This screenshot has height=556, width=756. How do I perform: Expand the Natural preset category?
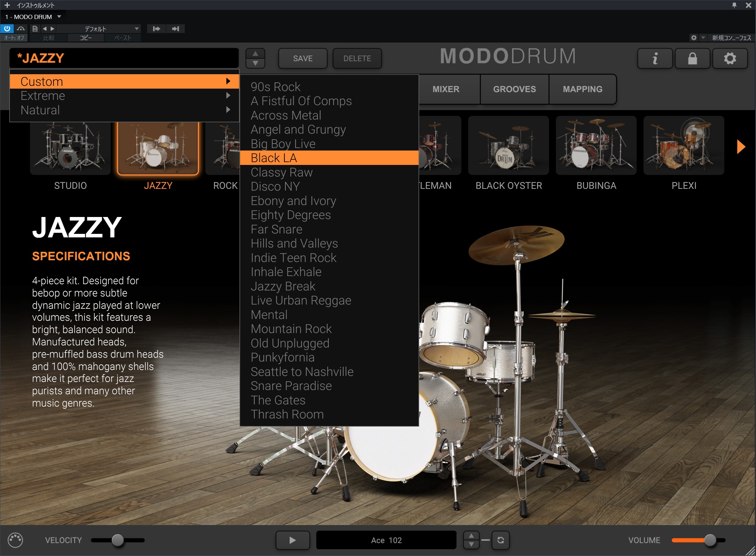125,110
